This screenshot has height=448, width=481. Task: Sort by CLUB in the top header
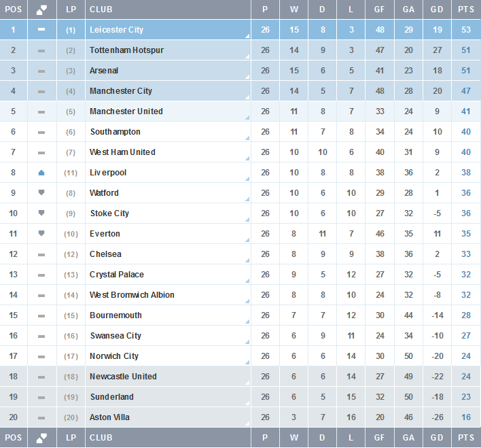coord(101,10)
